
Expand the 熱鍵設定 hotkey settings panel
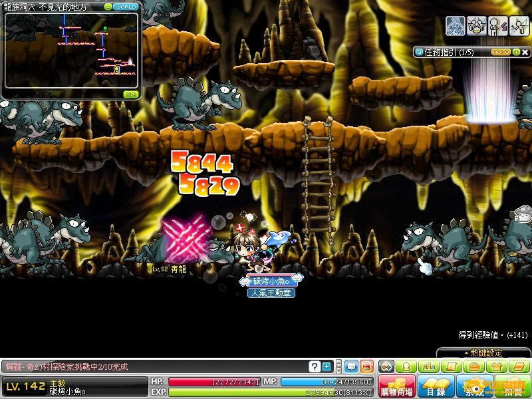tap(483, 352)
